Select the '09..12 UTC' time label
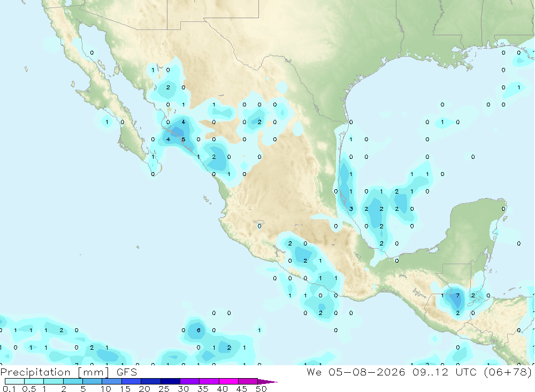The image size is (535, 392). click(444, 372)
